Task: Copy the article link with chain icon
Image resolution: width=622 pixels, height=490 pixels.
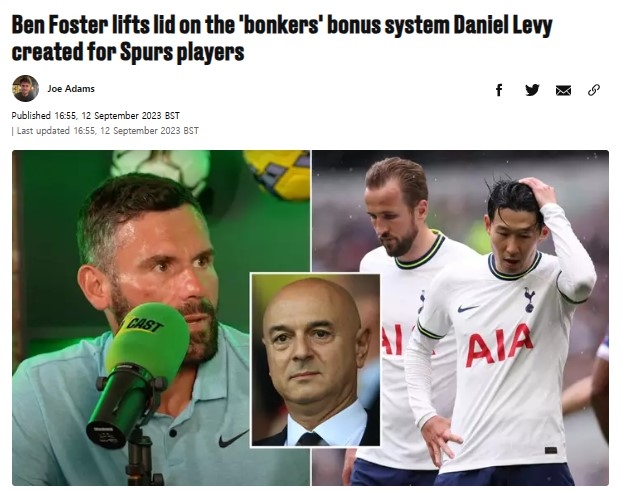Action: point(593,90)
